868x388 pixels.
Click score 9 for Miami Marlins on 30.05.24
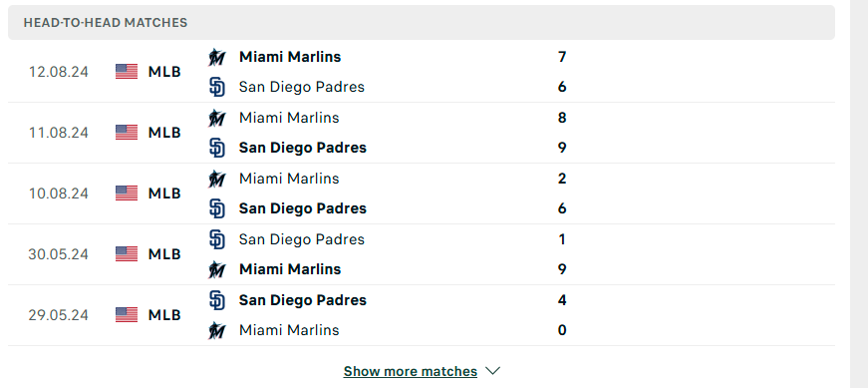click(562, 269)
